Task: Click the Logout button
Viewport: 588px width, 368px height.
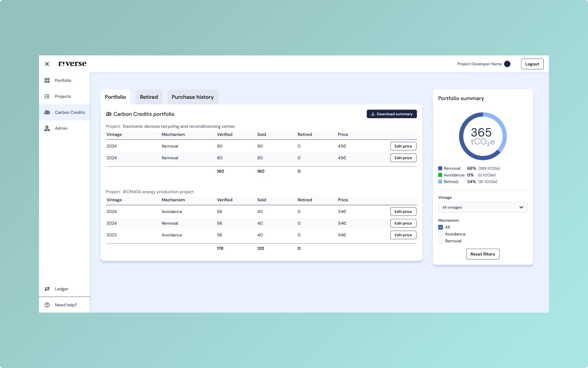Action: pyautogui.click(x=532, y=64)
